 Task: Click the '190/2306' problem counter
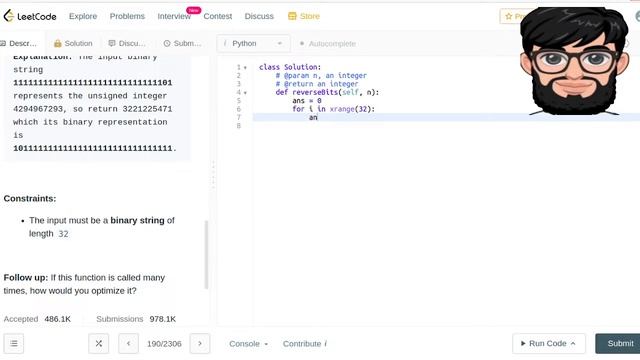coord(164,344)
